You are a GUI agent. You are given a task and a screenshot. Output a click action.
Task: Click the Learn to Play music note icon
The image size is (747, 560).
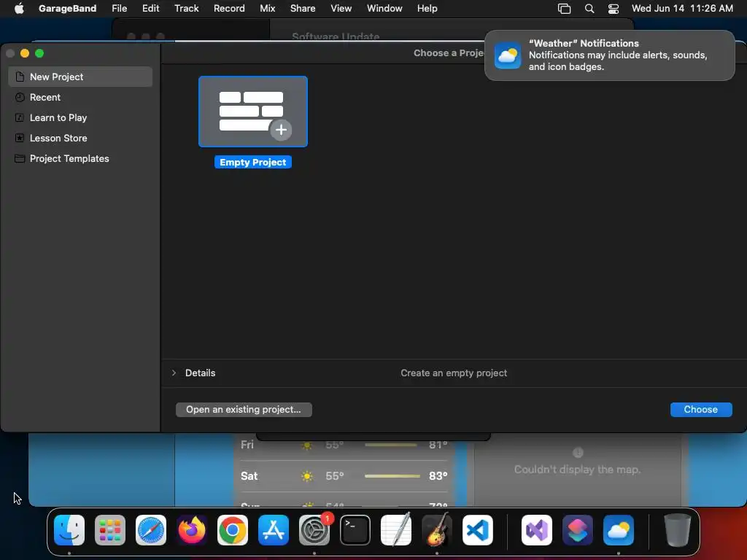[20, 117]
